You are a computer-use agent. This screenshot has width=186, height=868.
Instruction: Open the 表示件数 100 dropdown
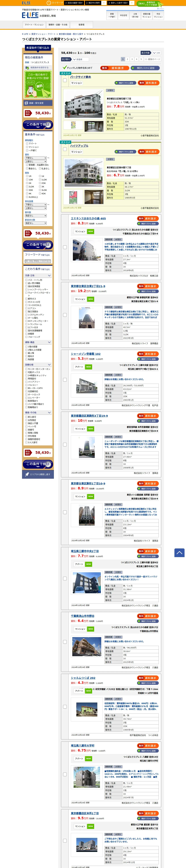156,53
